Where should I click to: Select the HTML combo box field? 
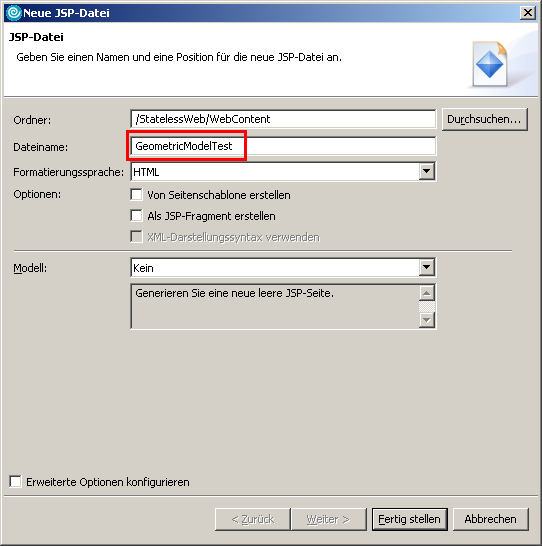(283, 172)
